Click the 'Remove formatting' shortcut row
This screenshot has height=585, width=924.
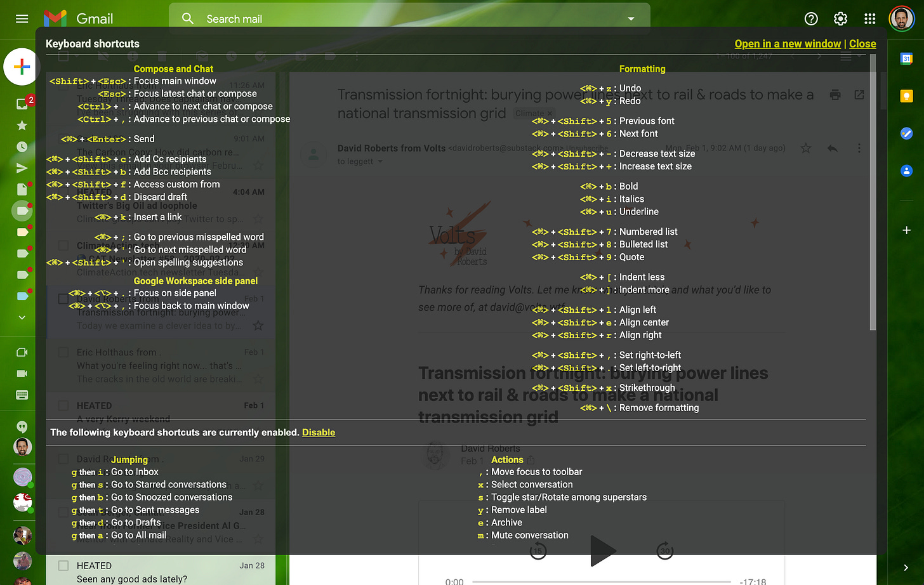640,407
